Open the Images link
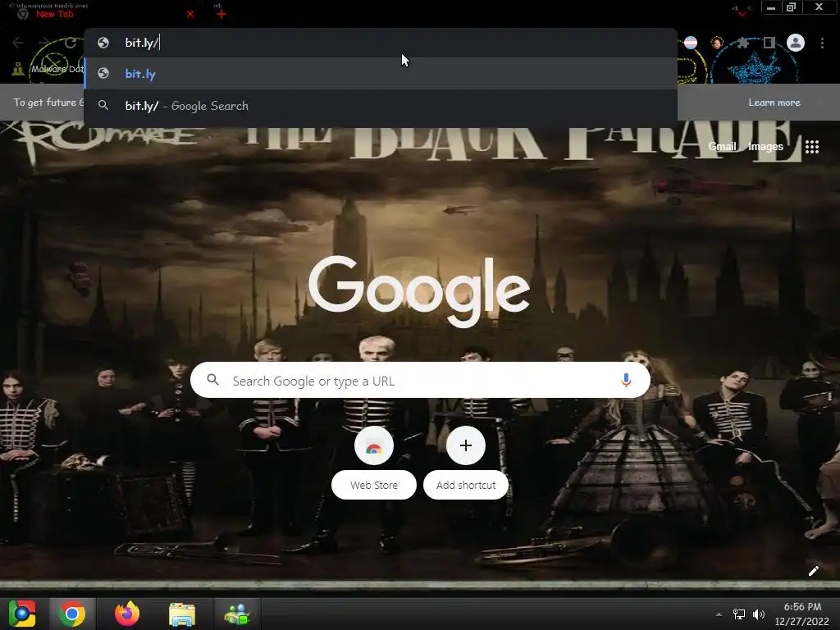The width and height of the screenshot is (840, 630). [x=765, y=146]
